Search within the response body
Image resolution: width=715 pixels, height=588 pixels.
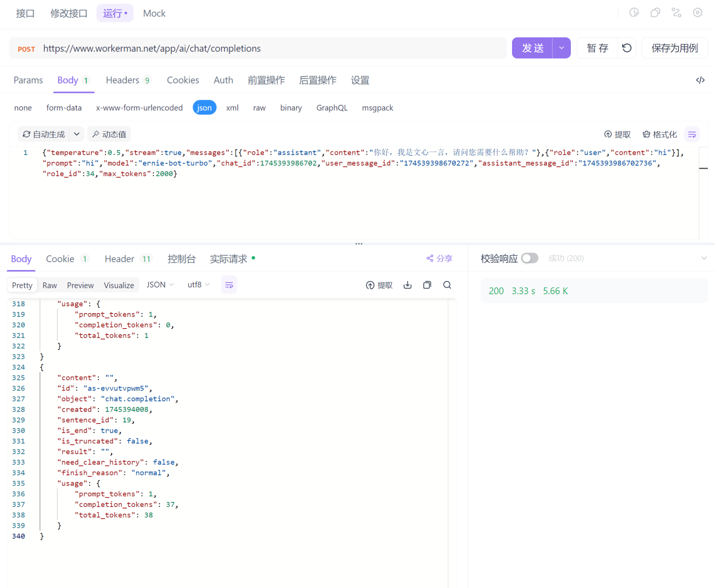tap(447, 285)
